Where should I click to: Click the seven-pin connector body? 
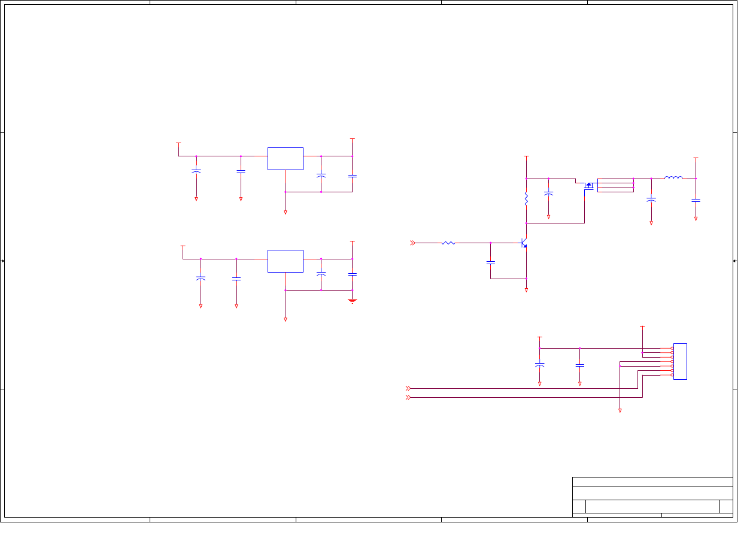(680, 361)
